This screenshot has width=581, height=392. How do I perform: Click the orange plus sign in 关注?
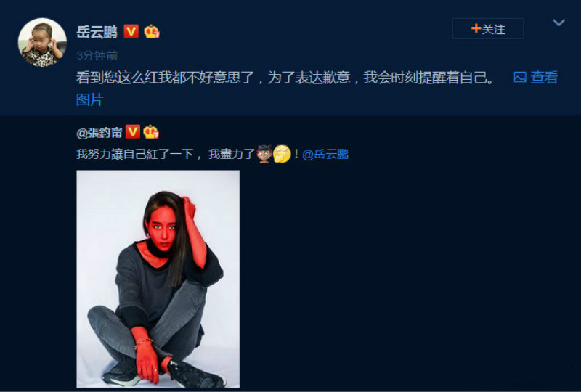(x=476, y=28)
